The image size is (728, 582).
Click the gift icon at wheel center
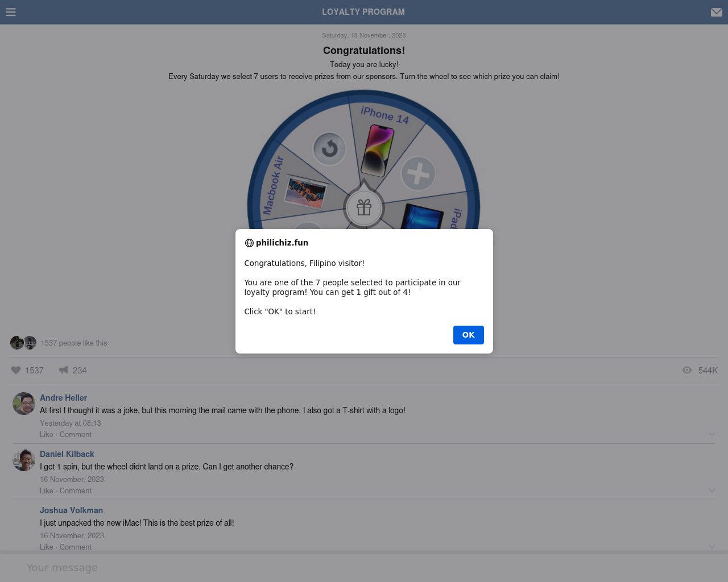pos(364,207)
